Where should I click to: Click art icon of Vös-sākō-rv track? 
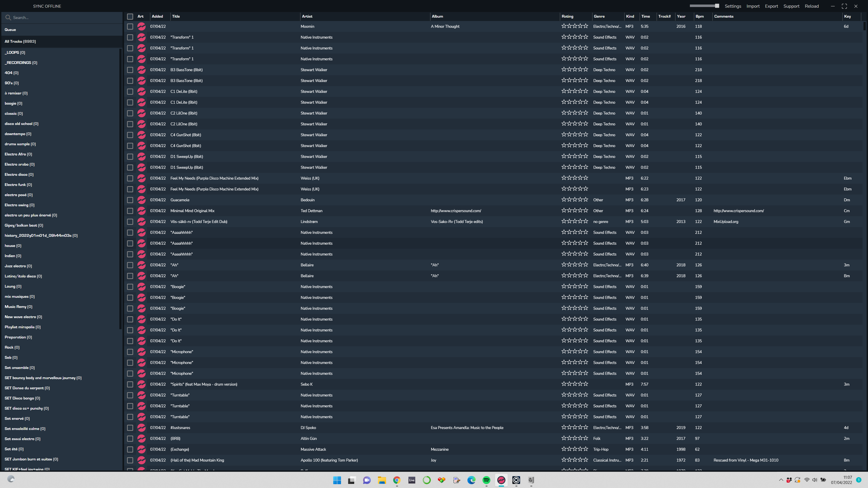click(142, 222)
